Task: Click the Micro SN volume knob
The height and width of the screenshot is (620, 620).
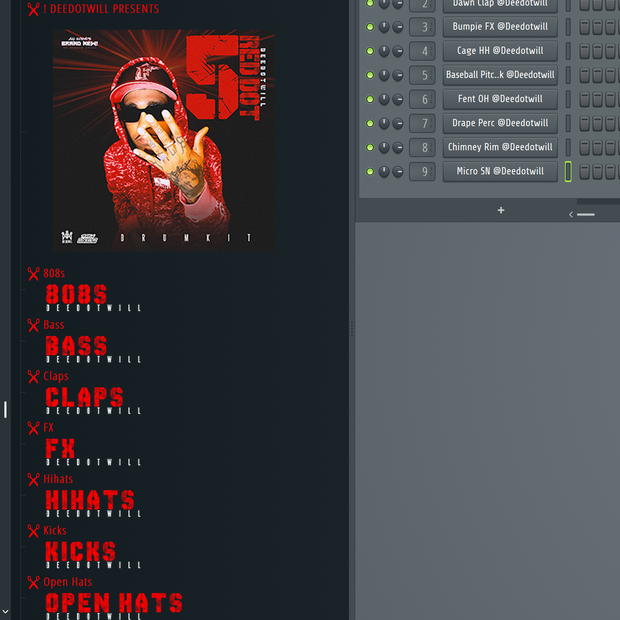Action: click(x=398, y=172)
